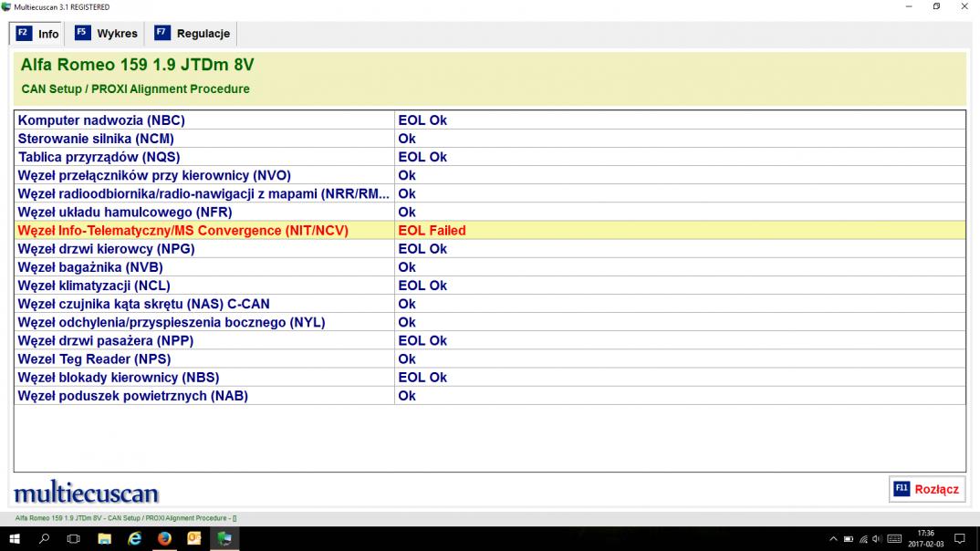Select Węzeł blokady kierownicy (NBS) row
The height and width of the screenshot is (551, 980).
[x=489, y=378]
